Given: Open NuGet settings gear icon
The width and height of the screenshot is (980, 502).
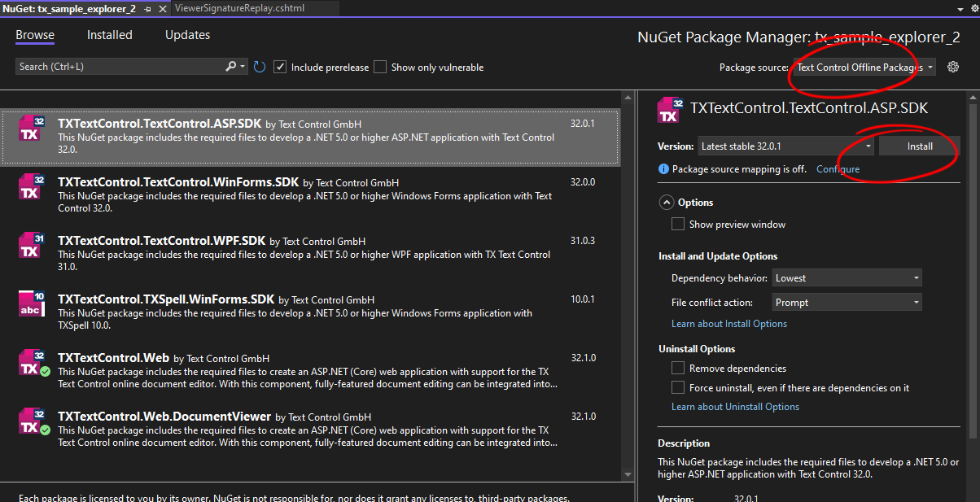Looking at the screenshot, I should [953, 67].
